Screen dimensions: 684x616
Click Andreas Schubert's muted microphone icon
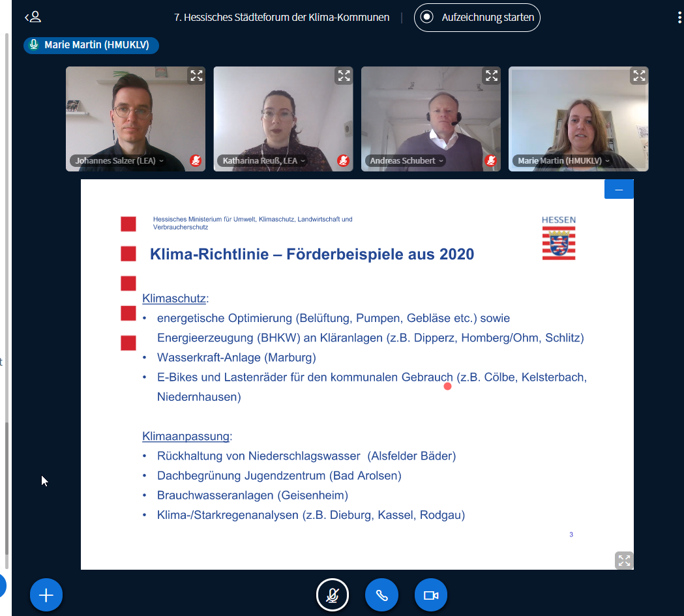(x=491, y=160)
